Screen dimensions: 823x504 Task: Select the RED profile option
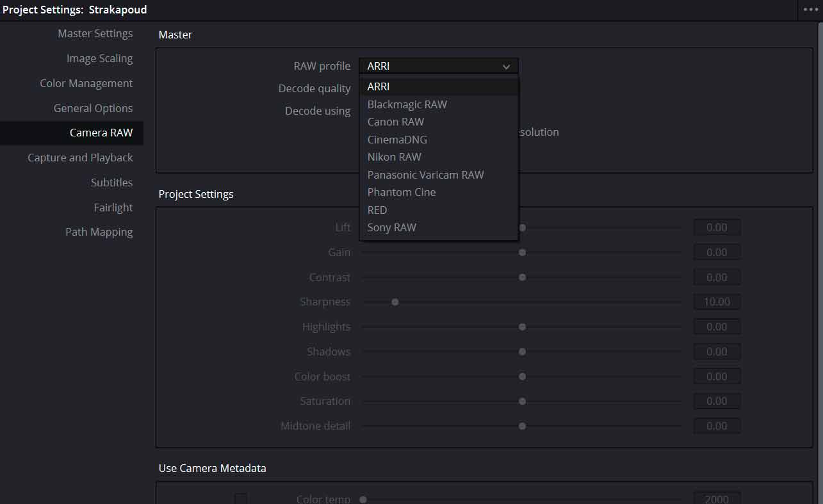point(377,210)
